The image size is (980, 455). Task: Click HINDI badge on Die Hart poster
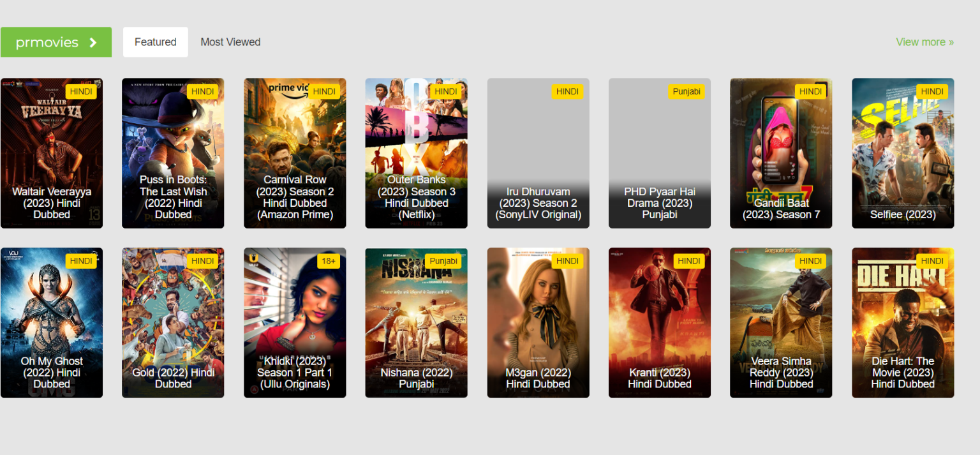click(x=932, y=261)
